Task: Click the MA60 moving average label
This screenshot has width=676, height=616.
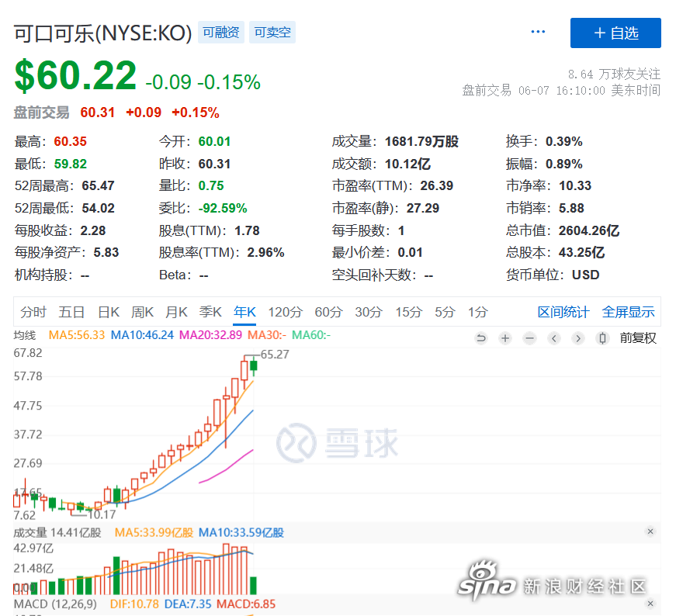Action: pos(311,335)
